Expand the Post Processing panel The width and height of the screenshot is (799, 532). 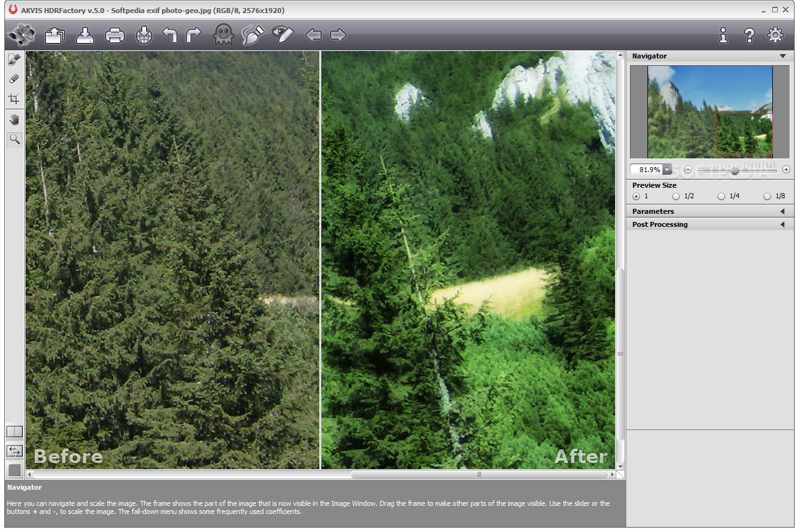(710, 224)
